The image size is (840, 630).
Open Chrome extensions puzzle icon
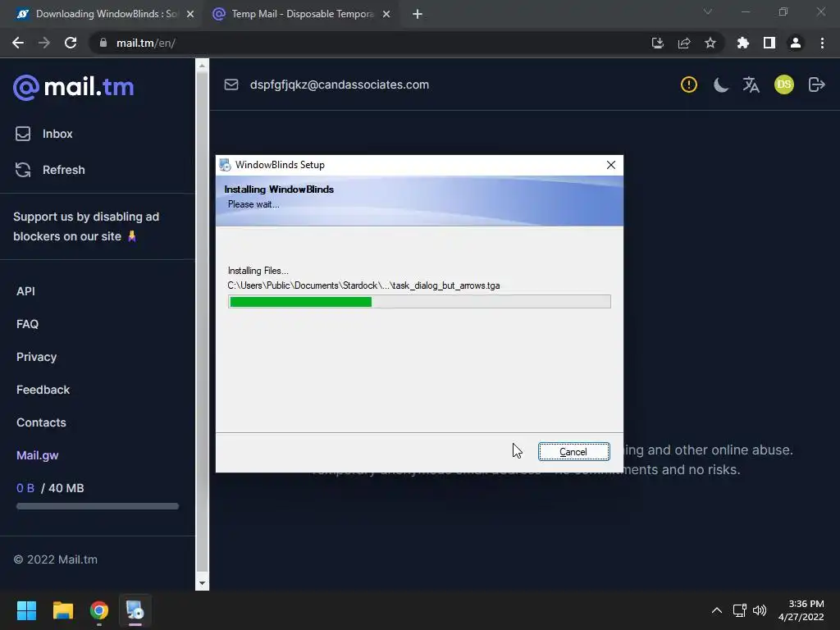click(x=743, y=43)
